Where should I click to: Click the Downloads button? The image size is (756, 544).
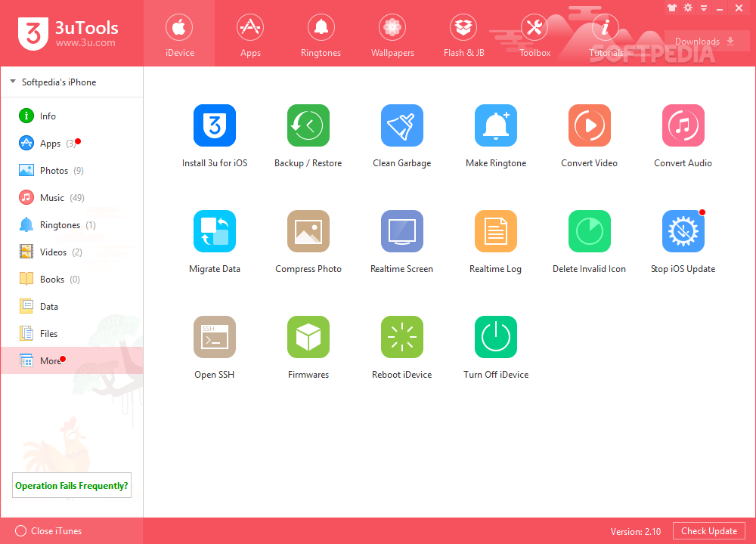pos(707,42)
